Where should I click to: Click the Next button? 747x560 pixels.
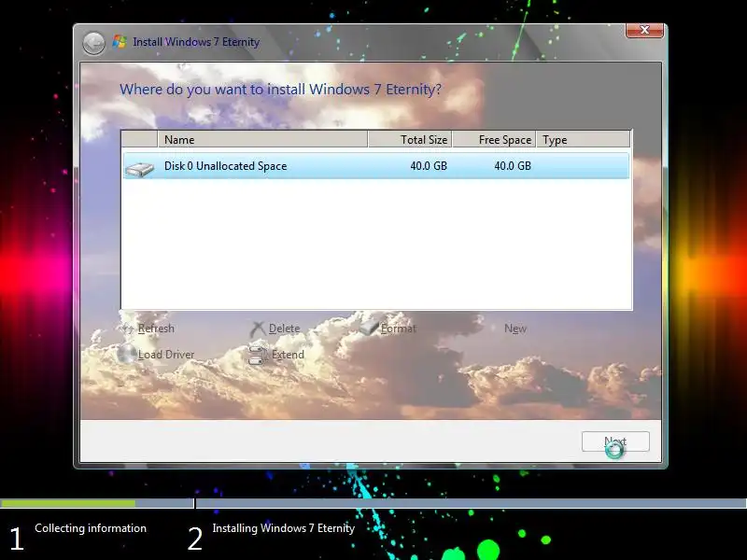click(615, 441)
